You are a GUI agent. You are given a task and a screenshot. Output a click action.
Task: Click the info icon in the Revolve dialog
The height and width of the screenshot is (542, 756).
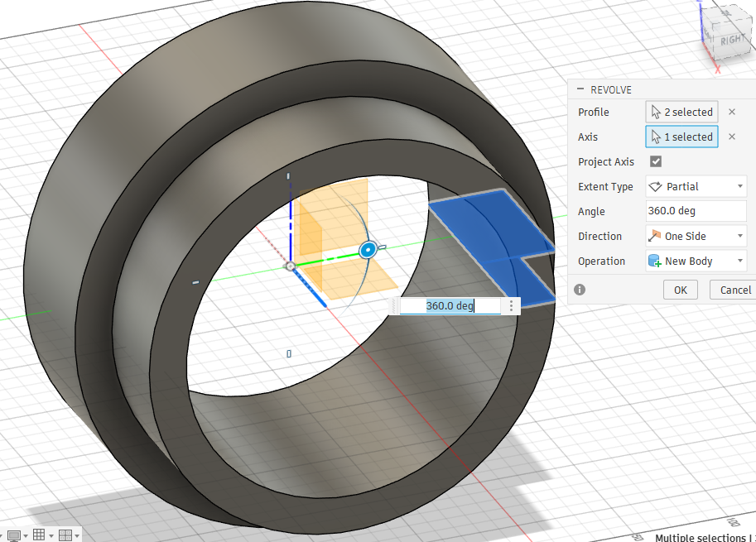(x=580, y=290)
